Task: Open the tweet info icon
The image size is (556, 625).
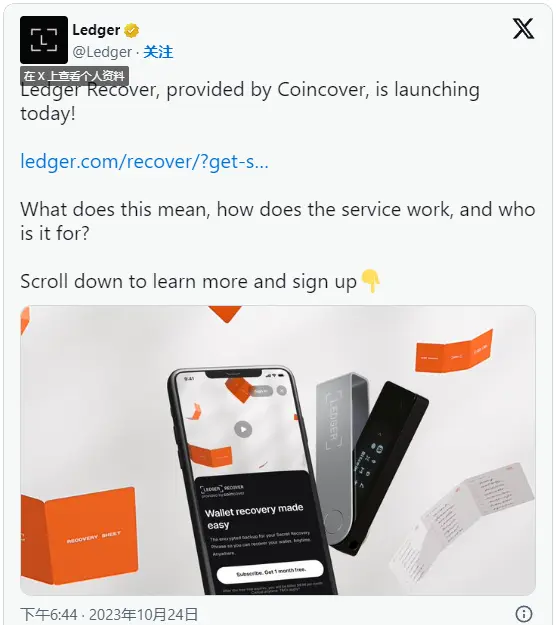Action: 524,613
